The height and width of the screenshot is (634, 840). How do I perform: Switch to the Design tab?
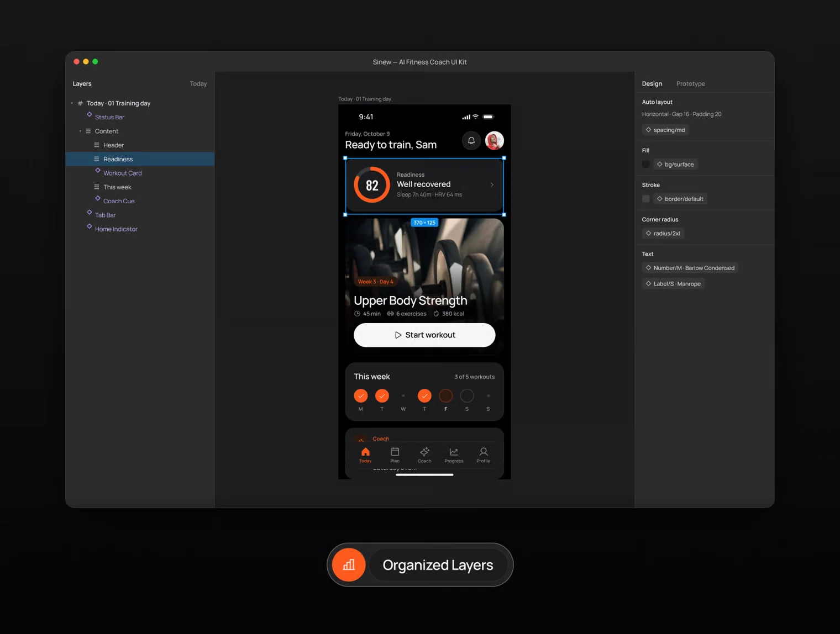[x=652, y=84]
